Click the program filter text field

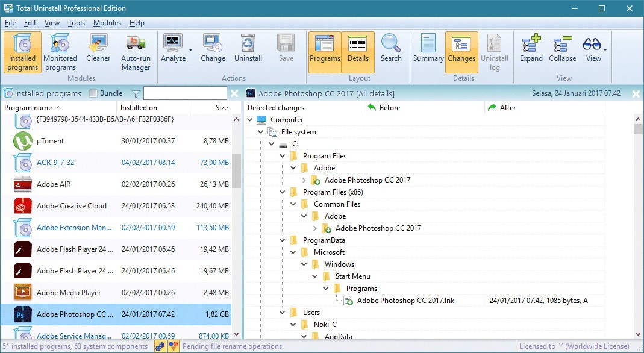[185, 93]
